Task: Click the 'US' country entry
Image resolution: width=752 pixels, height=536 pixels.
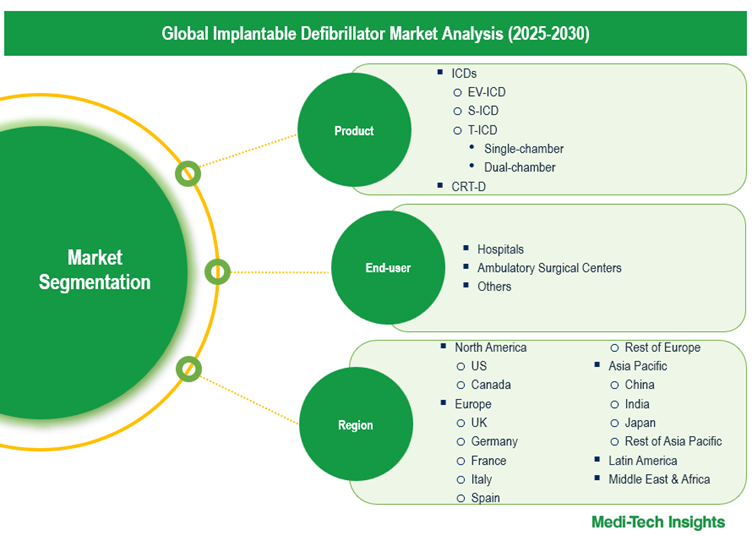Action: tap(479, 366)
